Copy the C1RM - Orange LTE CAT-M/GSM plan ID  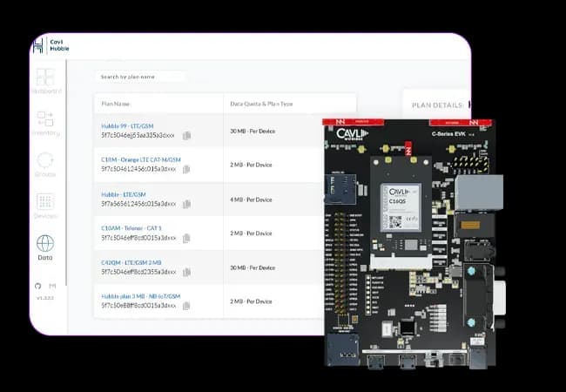tap(186, 169)
